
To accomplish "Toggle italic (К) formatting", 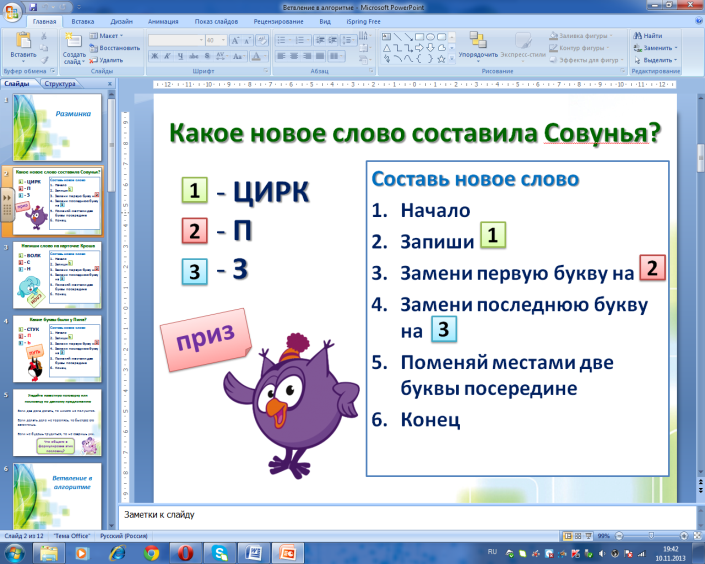I will [167, 56].
